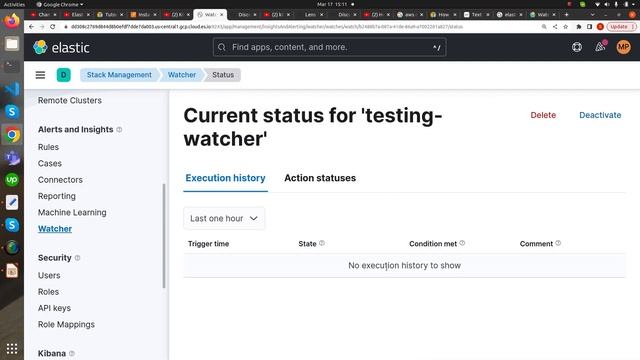Click the Elastic logo
This screenshot has width=640, height=360.
point(61,47)
